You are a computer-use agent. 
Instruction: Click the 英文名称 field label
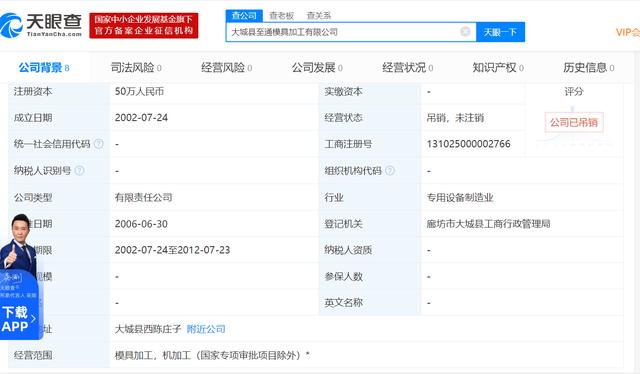344,303
